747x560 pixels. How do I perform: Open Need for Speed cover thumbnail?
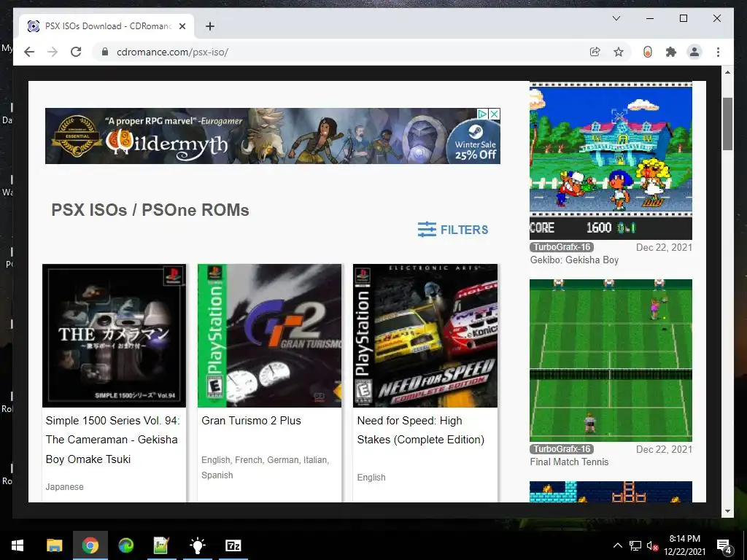(425, 335)
